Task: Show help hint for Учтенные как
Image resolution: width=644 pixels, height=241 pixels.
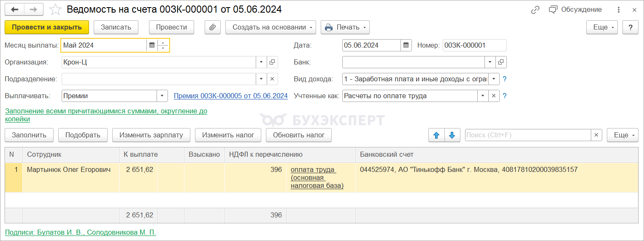Action: (x=505, y=96)
